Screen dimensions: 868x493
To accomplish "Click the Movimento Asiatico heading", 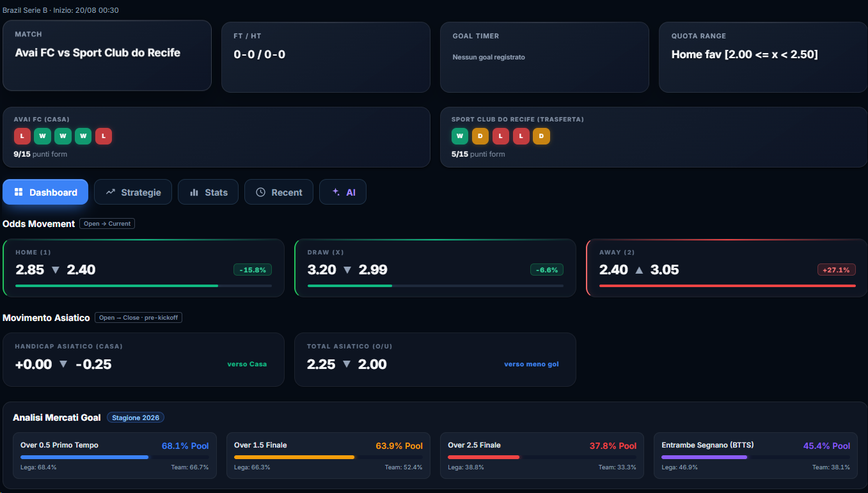I will tap(46, 318).
